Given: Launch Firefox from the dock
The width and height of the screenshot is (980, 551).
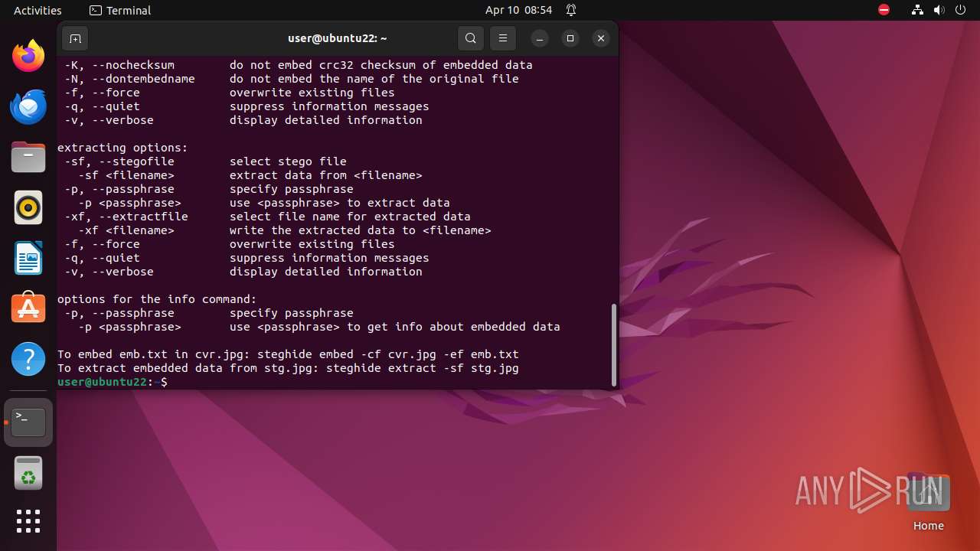Looking at the screenshot, I should pyautogui.click(x=28, y=56).
